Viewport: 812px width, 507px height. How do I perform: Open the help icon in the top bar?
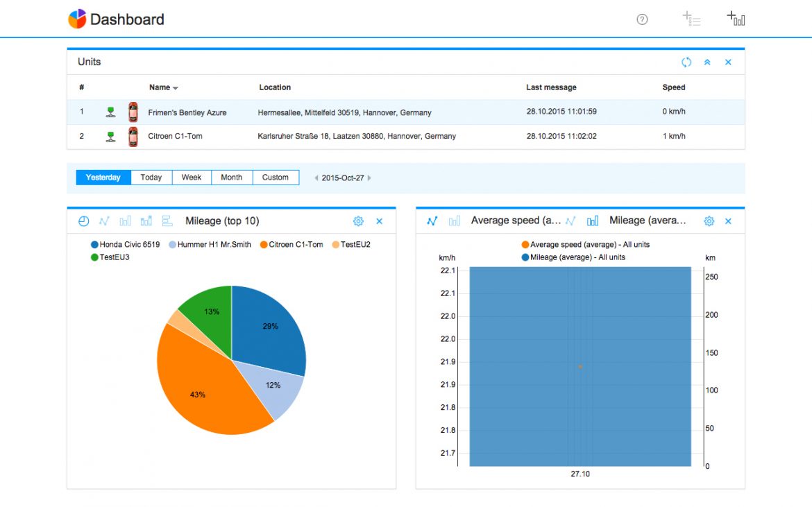(x=642, y=19)
